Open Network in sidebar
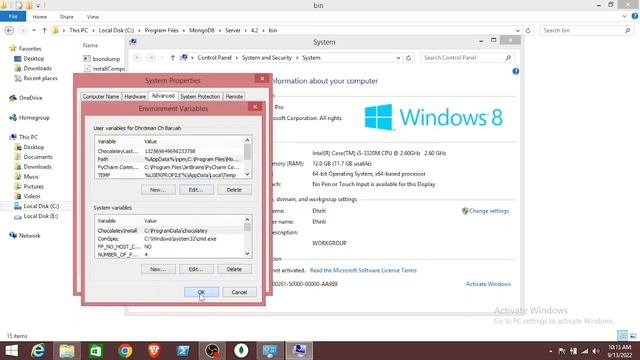 click(x=29, y=236)
